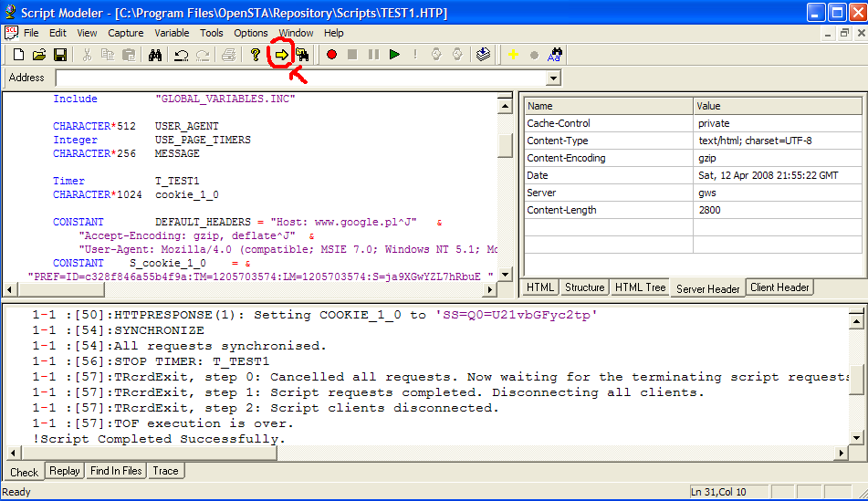Switch to the HTML Tree tab
The height and width of the screenshot is (501, 868).
(x=640, y=287)
